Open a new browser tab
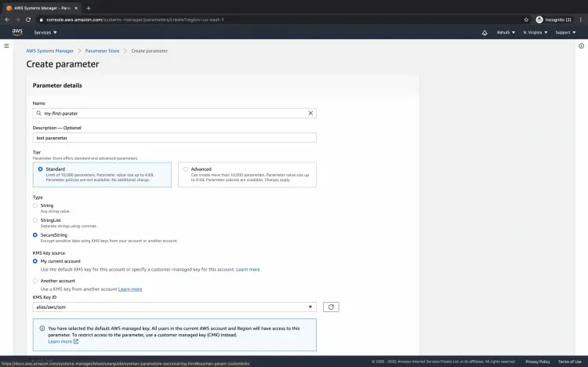The image size is (588, 367). click(89, 8)
